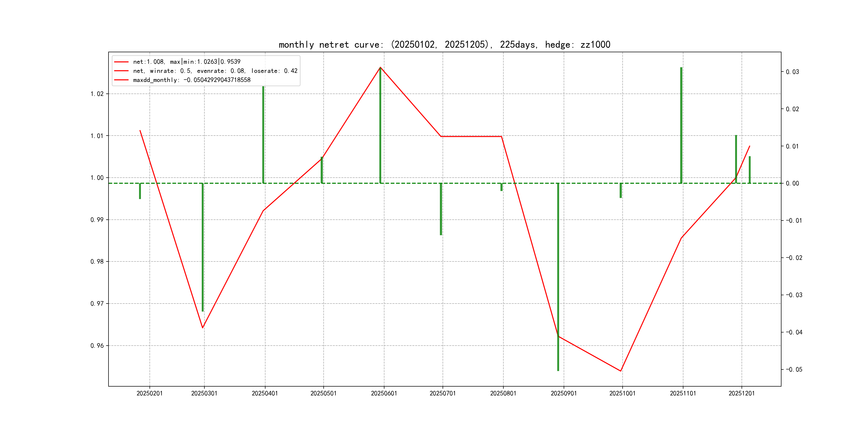Click the red line swatch beside net:1.008

pyautogui.click(x=121, y=62)
